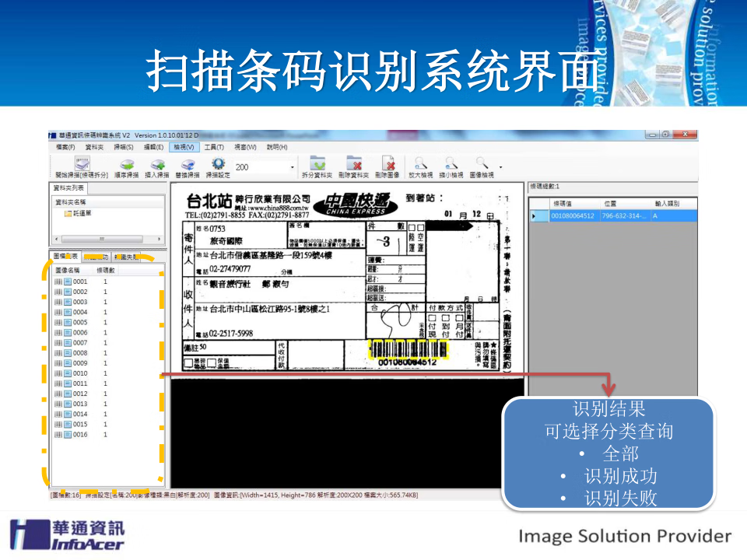Click the 替換掃描 toolbar icon

pyautogui.click(x=188, y=164)
